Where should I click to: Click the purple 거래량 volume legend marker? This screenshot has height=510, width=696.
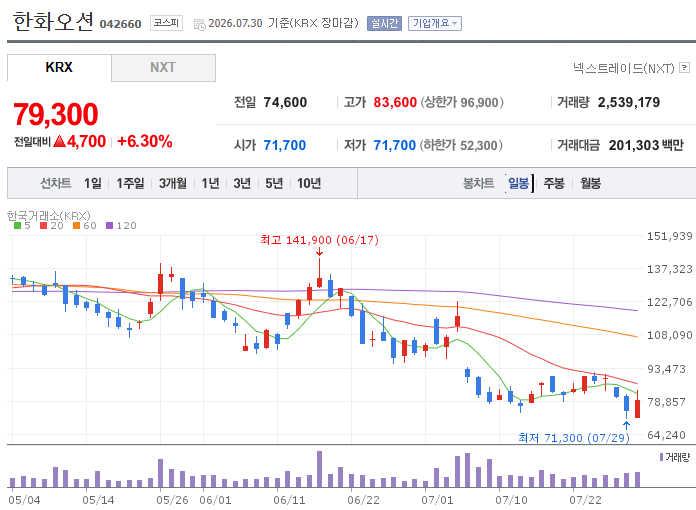[x=661, y=457]
